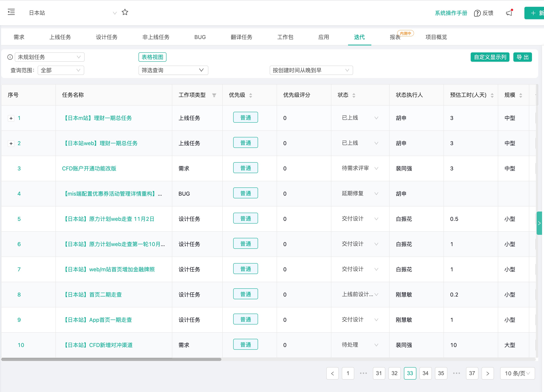Open filter icon on 工作项类型 column

point(214,95)
